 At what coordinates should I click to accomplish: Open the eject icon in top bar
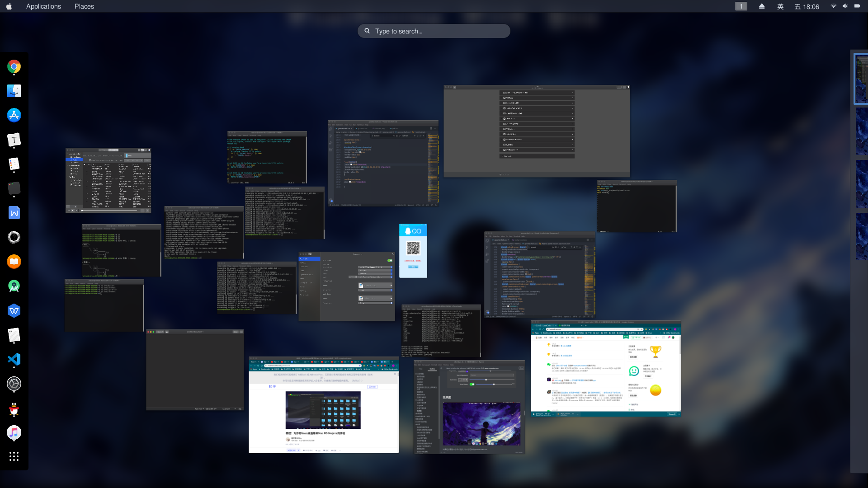762,6
